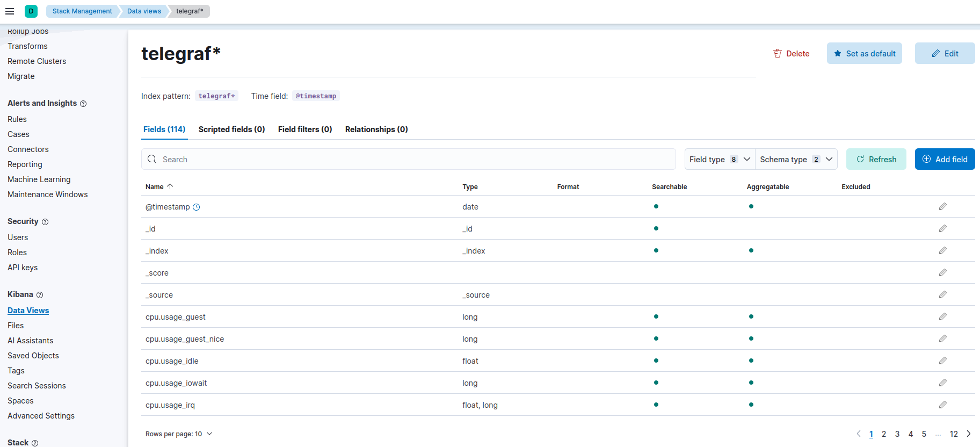
Task: Refresh the fields list
Action: click(x=876, y=159)
